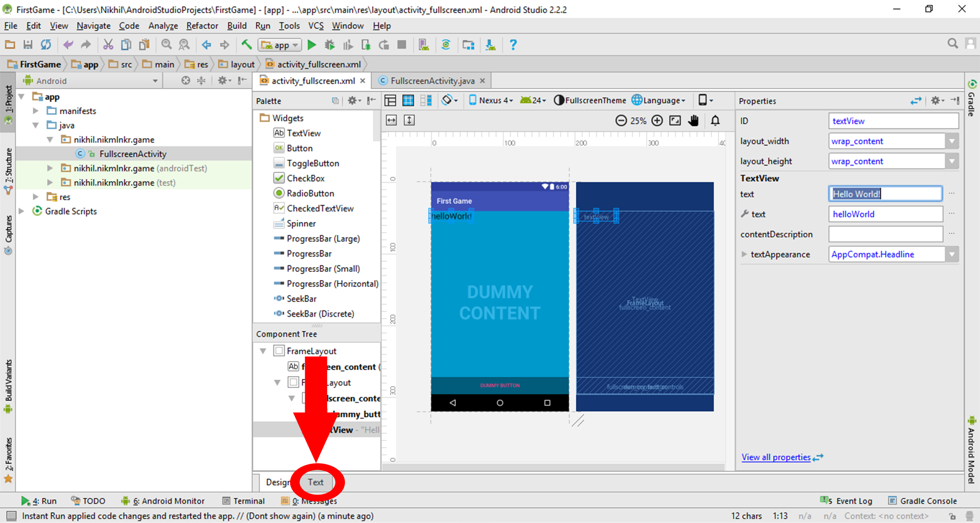Select CheckBox widget in Palette

[299, 178]
